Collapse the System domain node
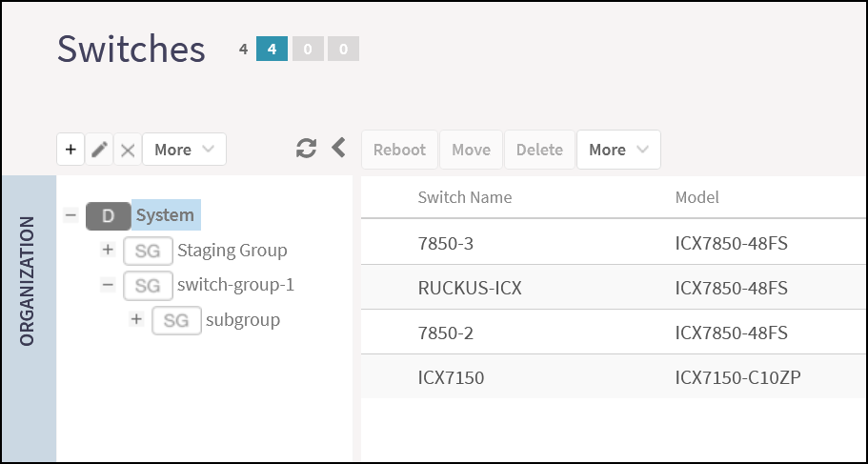 point(71,214)
